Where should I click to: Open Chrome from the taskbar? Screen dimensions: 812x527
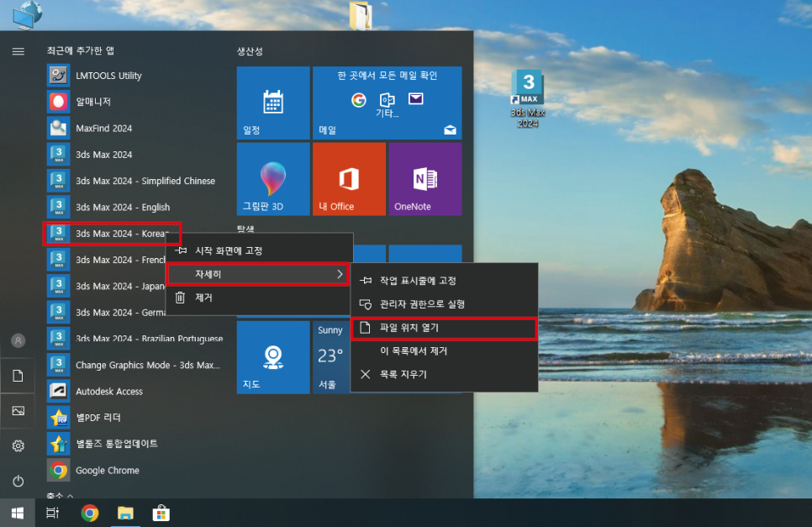tap(90, 513)
